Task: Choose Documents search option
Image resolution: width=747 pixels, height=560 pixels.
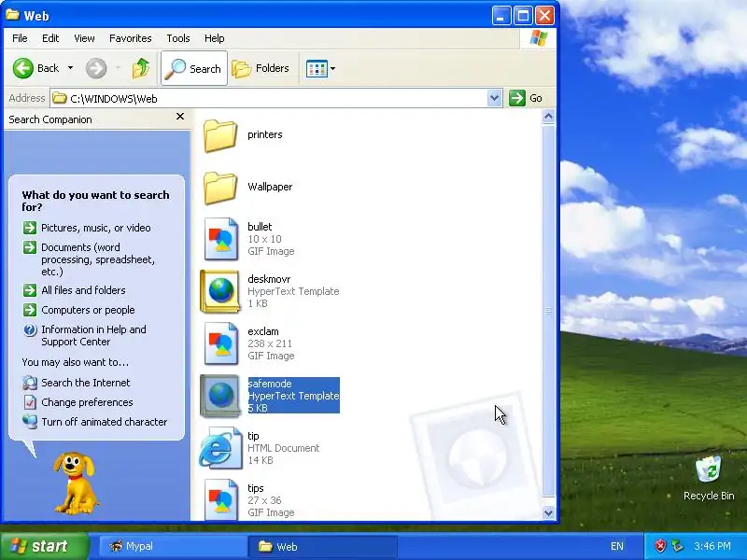Action: (x=98, y=259)
